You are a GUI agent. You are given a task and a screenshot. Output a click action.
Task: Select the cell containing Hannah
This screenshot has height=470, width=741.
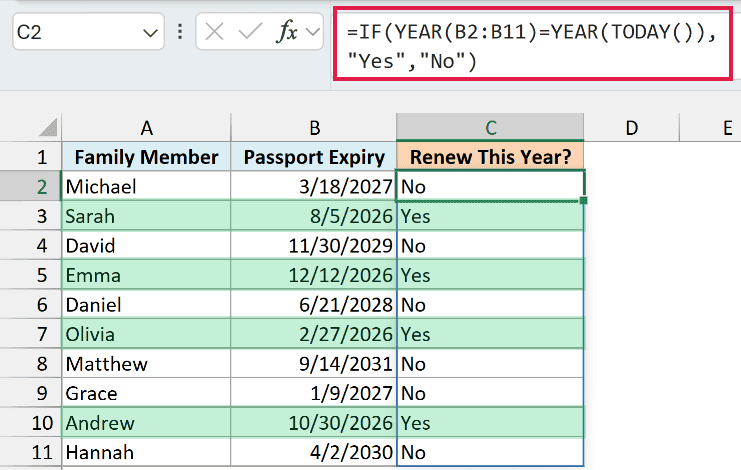(146, 452)
